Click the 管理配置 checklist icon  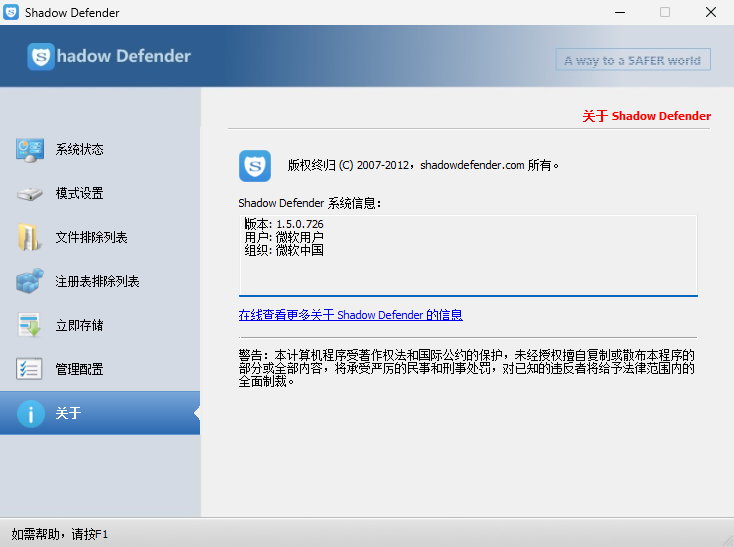tap(29, 369)
